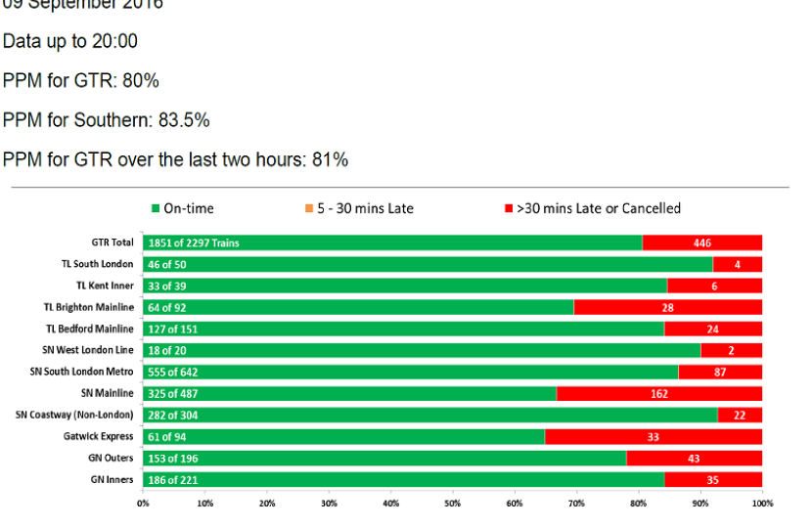Image resolution: width=812 pixels, height=528 pixels.
Task: Click the PPM for Southern: 83.5% text
Action: tap(106, 120)
